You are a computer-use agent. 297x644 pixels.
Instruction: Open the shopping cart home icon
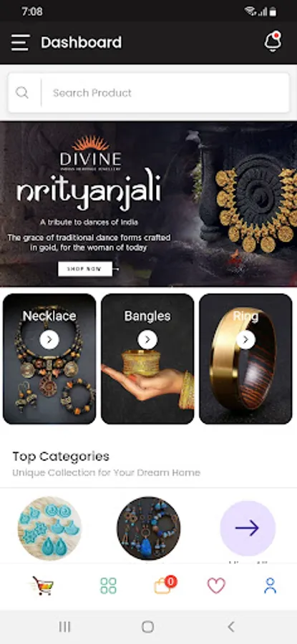[x=44, y=585]
